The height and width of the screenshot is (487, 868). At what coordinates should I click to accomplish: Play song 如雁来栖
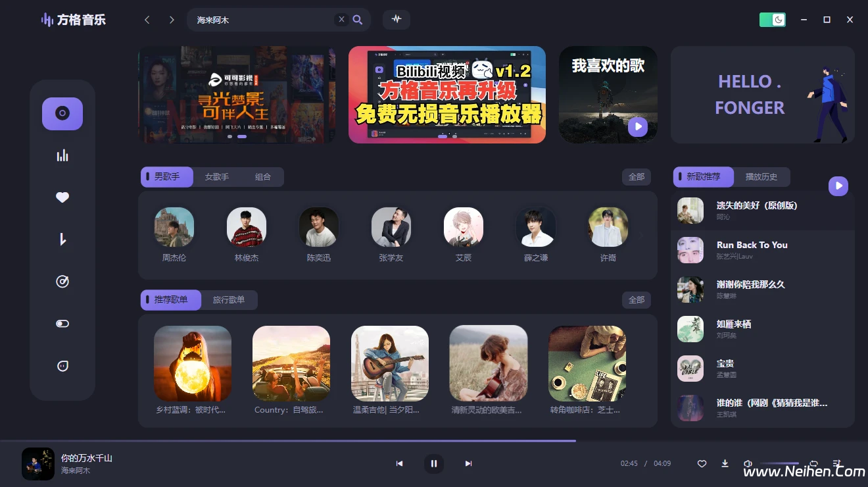click(x=763, y=329)
